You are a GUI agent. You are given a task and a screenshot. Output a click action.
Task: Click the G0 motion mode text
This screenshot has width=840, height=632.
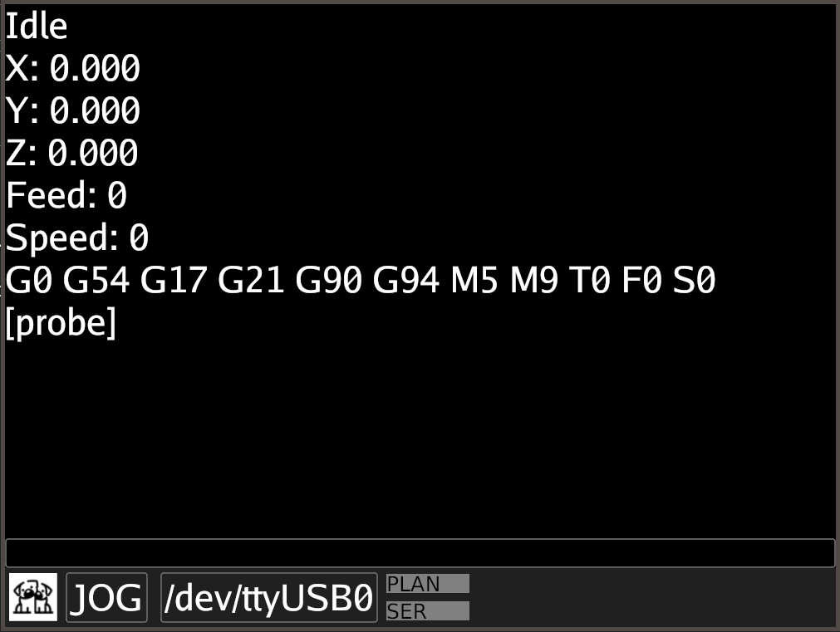tap(29, 280)
